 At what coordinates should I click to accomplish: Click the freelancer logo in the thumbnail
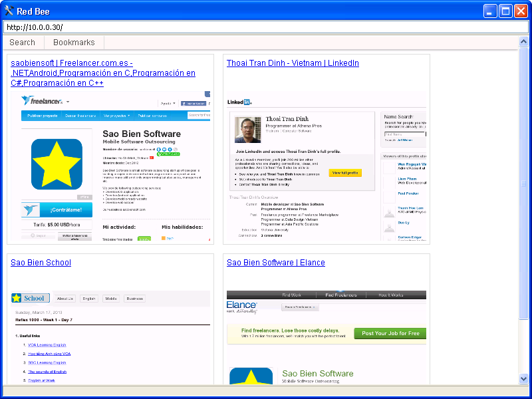(x=42, y=101)
